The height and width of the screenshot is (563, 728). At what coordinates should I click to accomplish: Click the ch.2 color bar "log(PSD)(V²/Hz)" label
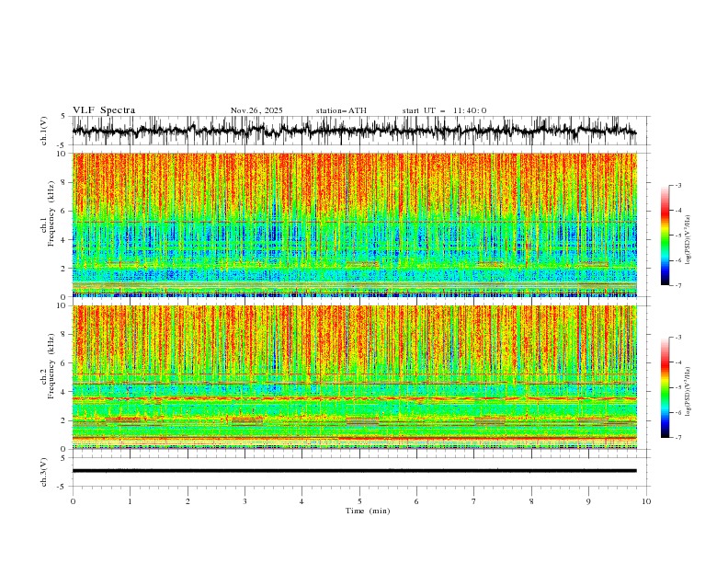[x=688, y=391]
